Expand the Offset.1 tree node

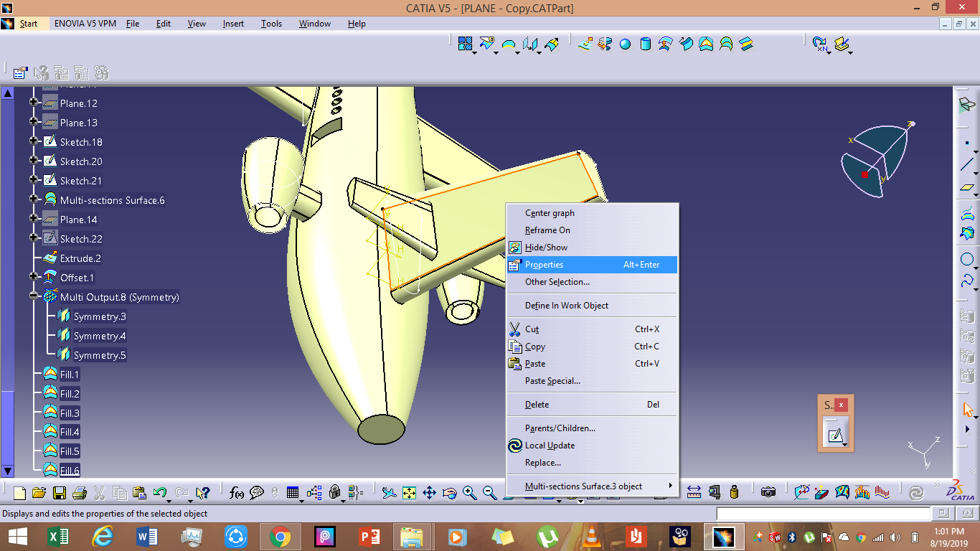coord(34,278)
